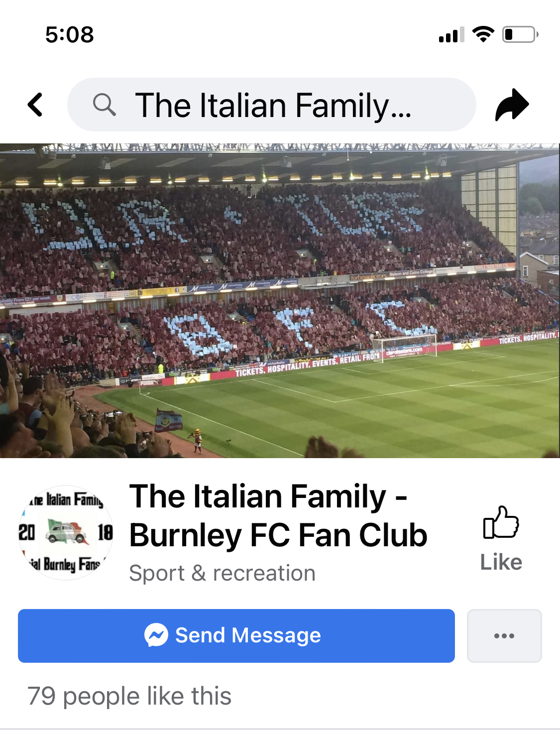Tap the cellular signal bars icon
Viewport: 560px width, 733px height.
pos(451,35)
